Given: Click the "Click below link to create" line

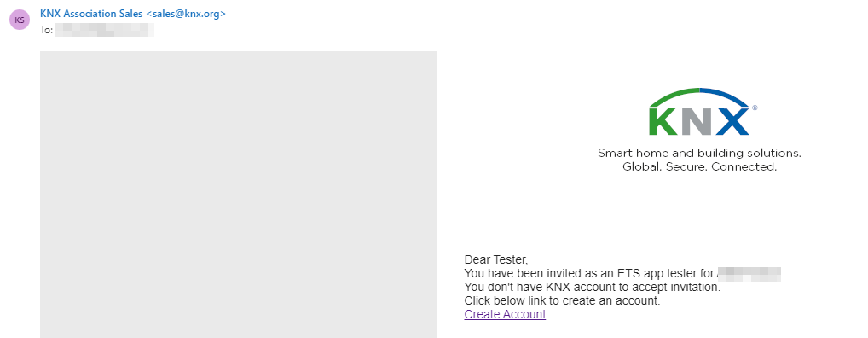Looking at the screenshot, I should (563, 301).
